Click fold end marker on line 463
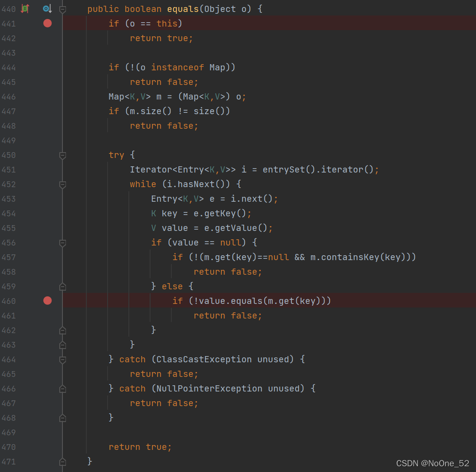Image resolution: width=476 pixels, height=472 pixels. tap(62, 345)
